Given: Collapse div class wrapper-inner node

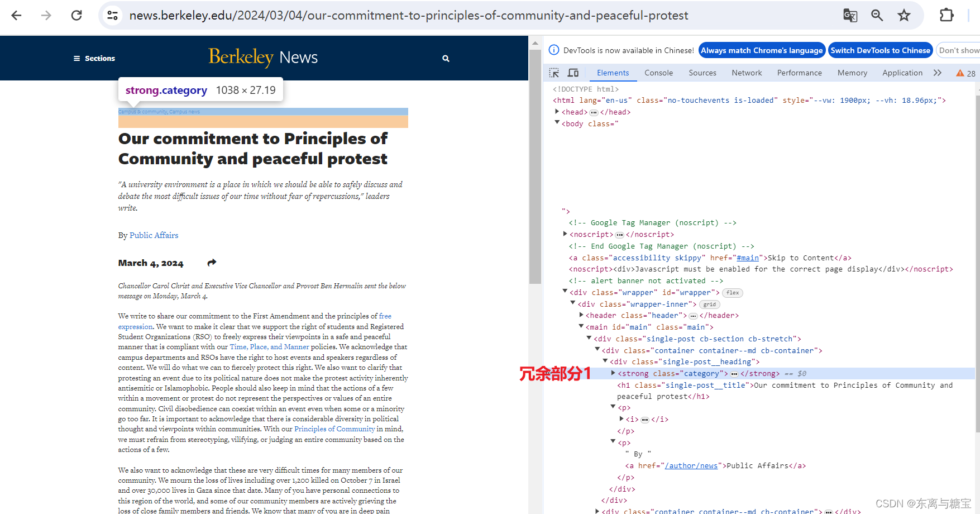Looking at the screenshot, I should click(x=573, y=303).
